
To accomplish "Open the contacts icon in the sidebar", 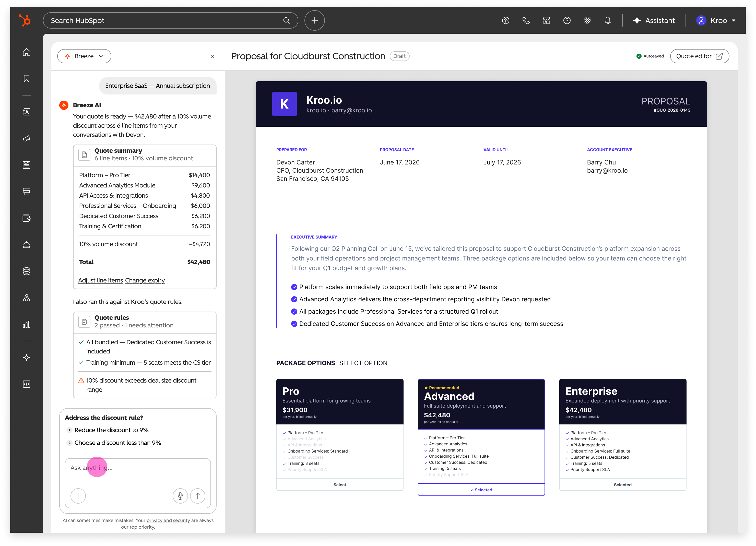I will coord(27,112).
